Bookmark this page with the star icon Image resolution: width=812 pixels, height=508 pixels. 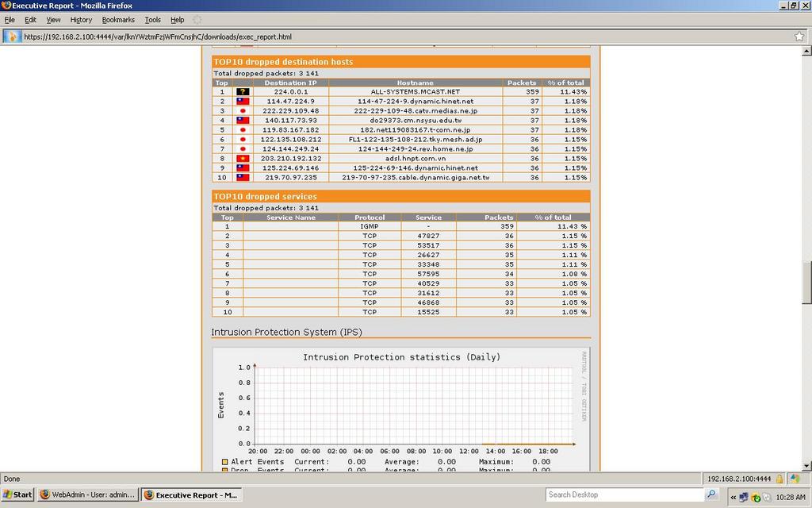coord(799,37)
